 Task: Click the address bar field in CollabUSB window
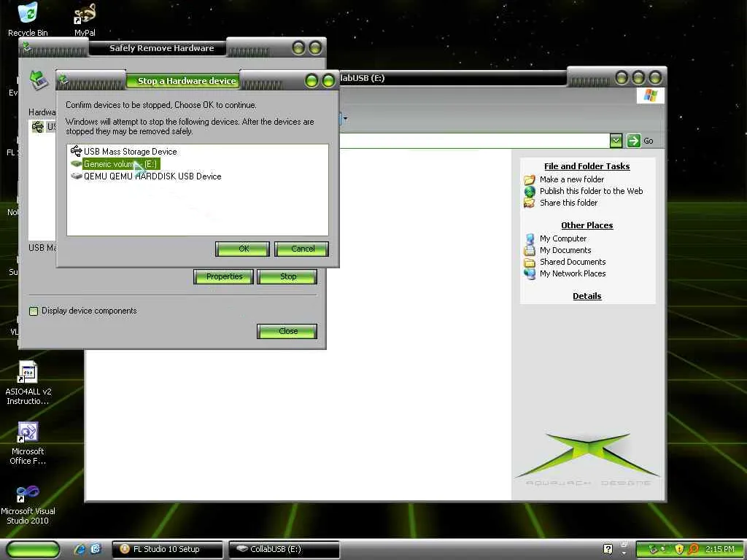point(474,141)
